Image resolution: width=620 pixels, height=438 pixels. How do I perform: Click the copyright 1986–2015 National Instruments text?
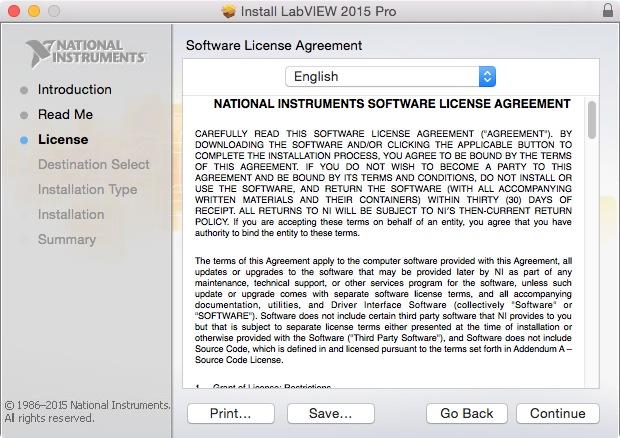[87, 412]
